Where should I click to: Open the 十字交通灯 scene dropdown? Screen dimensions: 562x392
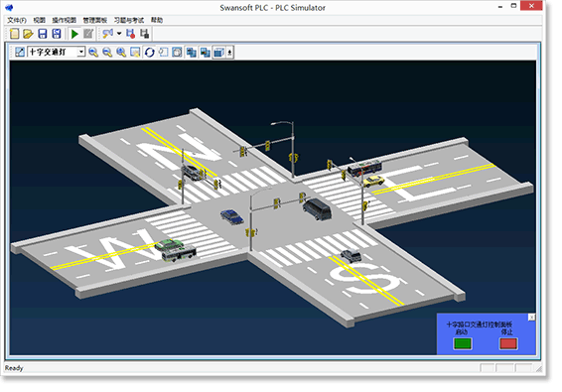coord(81,53)
